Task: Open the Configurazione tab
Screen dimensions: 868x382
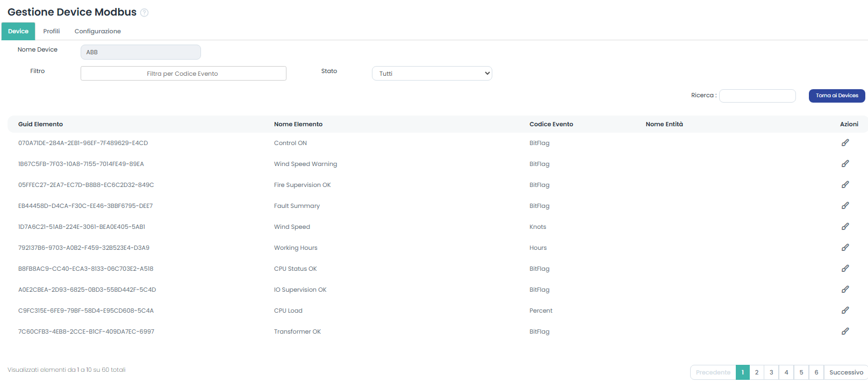Action: coord(97,31)
